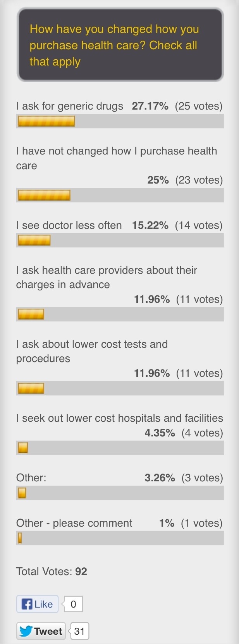Image resolution: width=239 pixels, height=644 pixels.
Task: Click the lower cost hospitals result bar
Action: coord(120,448)
